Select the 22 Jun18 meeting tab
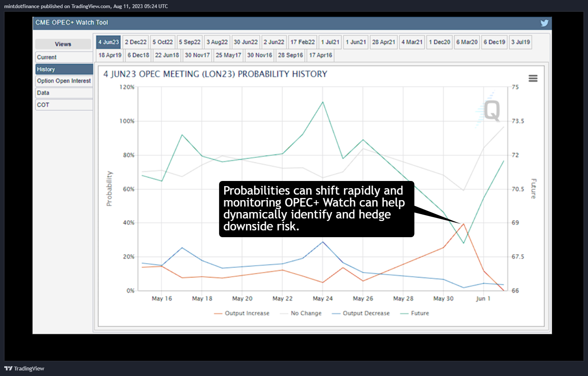The image size is (588, 376). click(x=167, y=55)
